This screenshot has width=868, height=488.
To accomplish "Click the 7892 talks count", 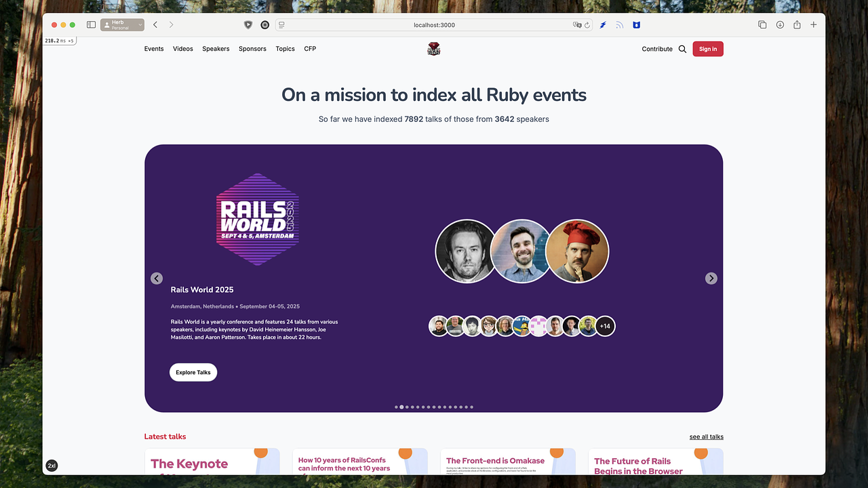I will click(414, 119).
